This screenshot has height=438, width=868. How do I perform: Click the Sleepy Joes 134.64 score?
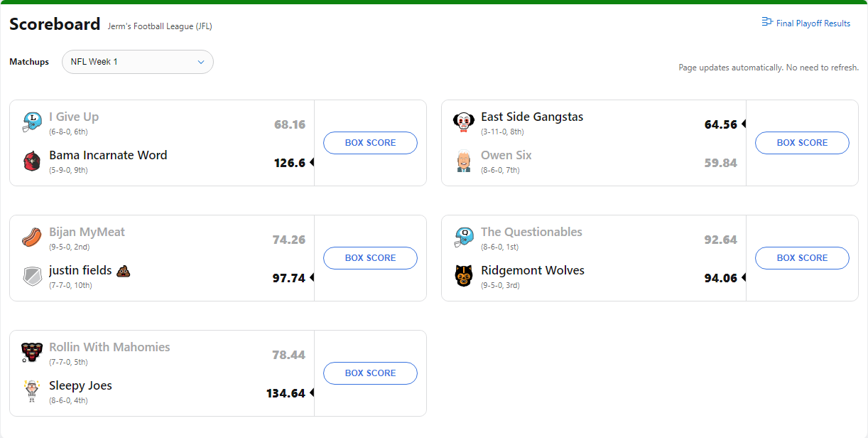click(286, 393)
